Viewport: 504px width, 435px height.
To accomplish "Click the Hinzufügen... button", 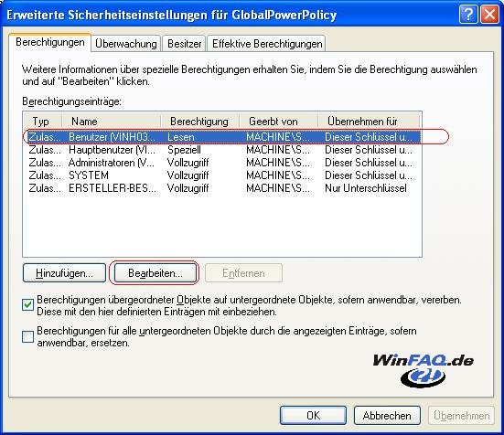I will point(64,273).
